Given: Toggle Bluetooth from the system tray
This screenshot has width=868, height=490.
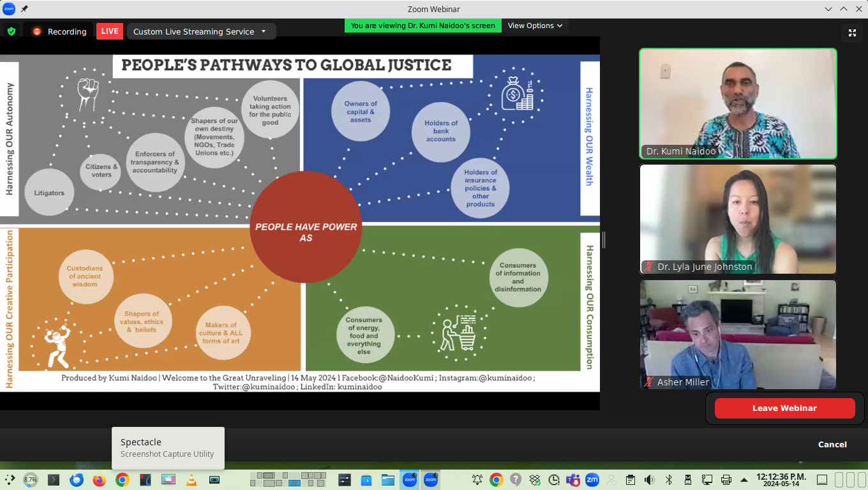Looking at the screenshot, I should 669,480.
